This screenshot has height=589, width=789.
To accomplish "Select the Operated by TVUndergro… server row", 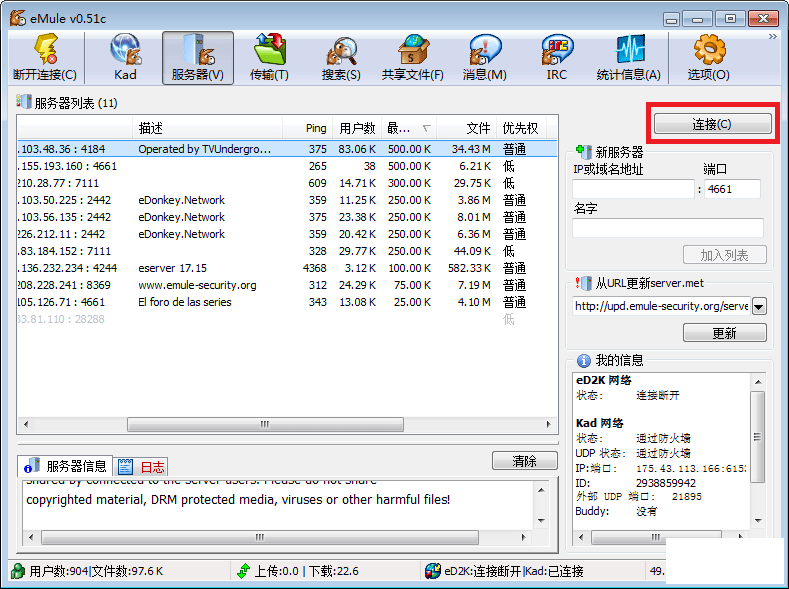I will [287, 149].
